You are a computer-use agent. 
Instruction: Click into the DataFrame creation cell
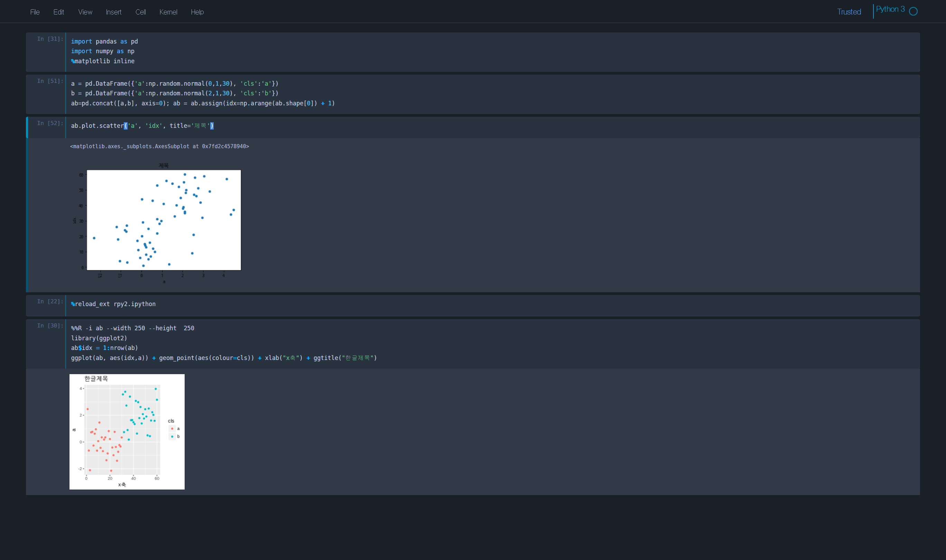(x=453, y=93)
